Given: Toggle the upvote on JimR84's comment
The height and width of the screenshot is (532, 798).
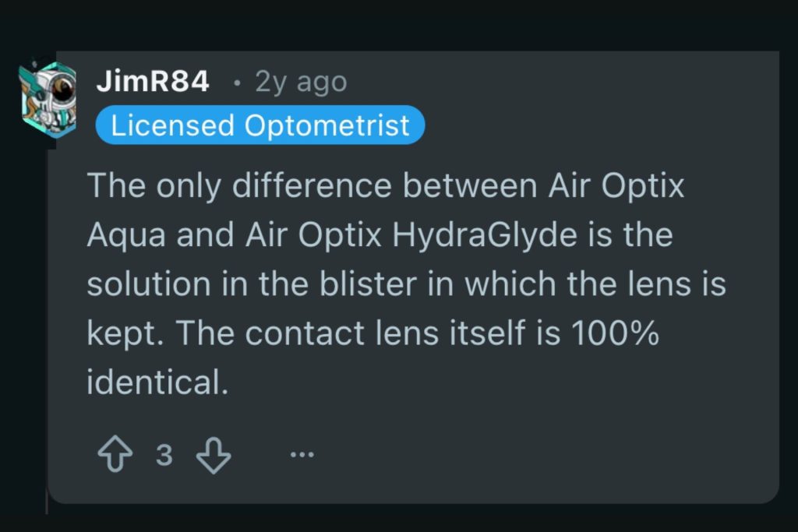Looking at the screenshot, I should tap(115, 454).
